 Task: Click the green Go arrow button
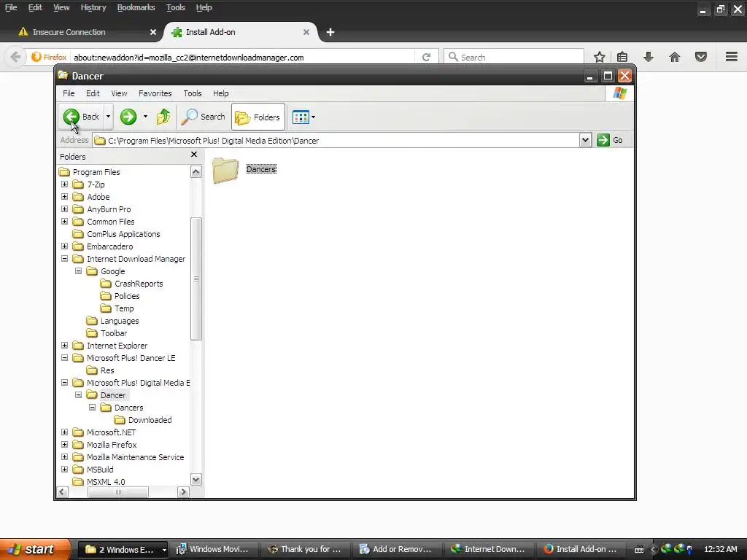tap(603, 140)
